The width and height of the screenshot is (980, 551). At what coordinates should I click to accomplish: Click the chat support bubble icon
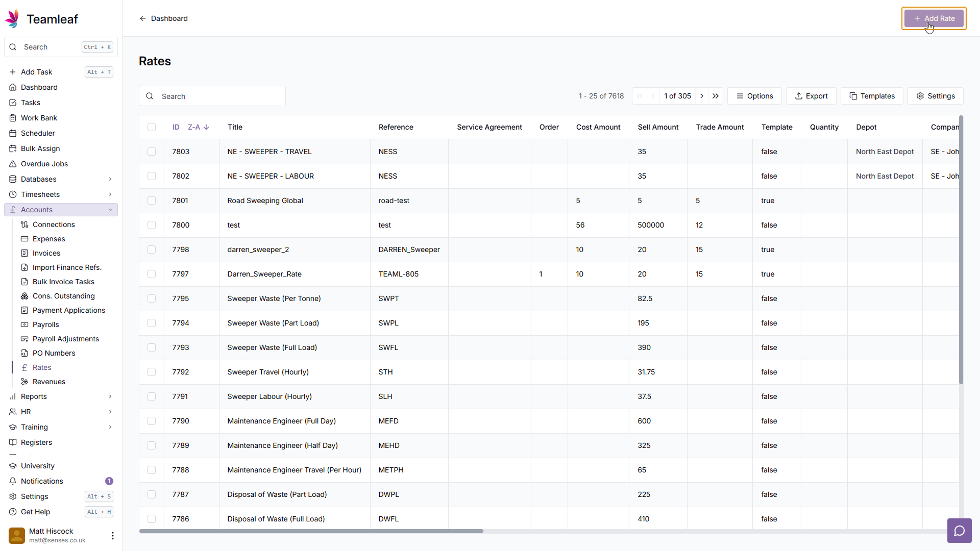pos(959,531)
